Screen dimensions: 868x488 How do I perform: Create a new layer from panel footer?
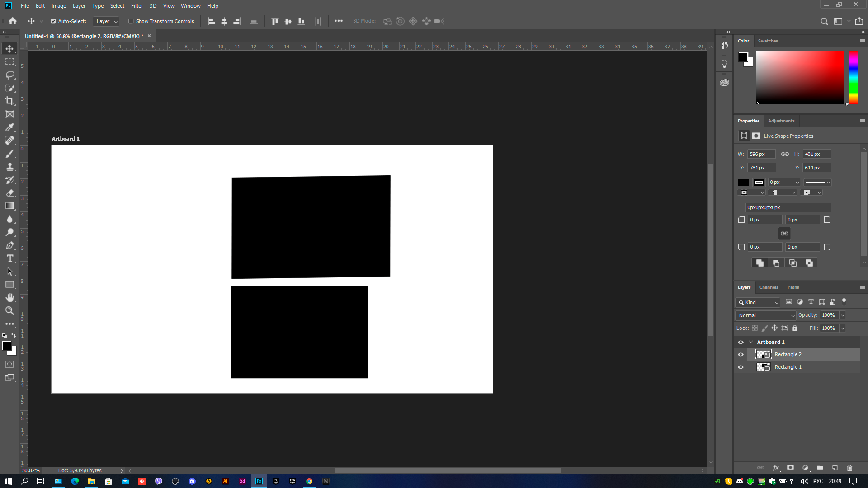[835, 468]
